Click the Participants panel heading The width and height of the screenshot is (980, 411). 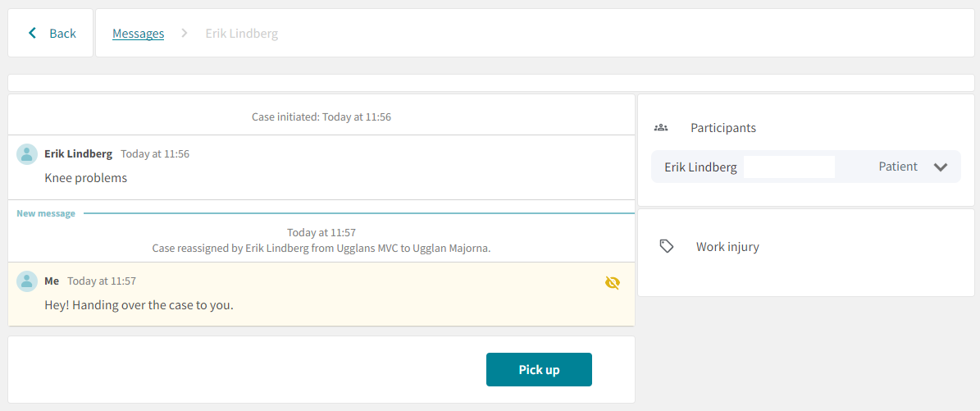[723, 128]
